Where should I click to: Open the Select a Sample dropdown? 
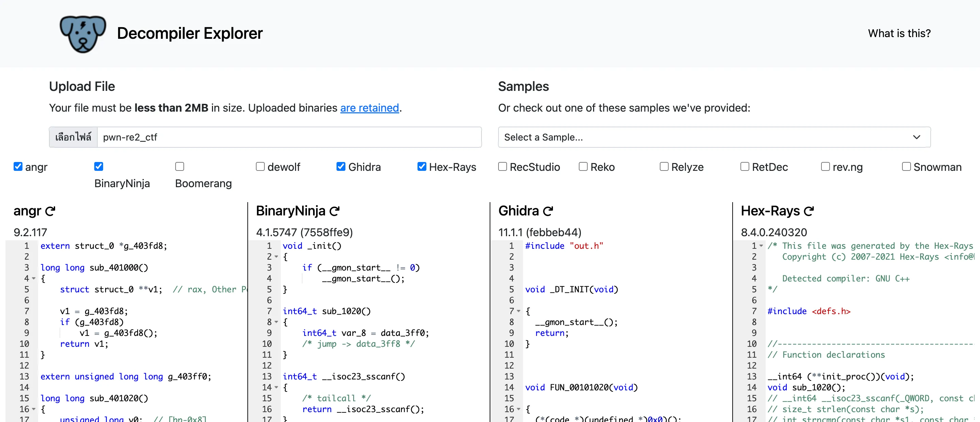coord(714,137)
